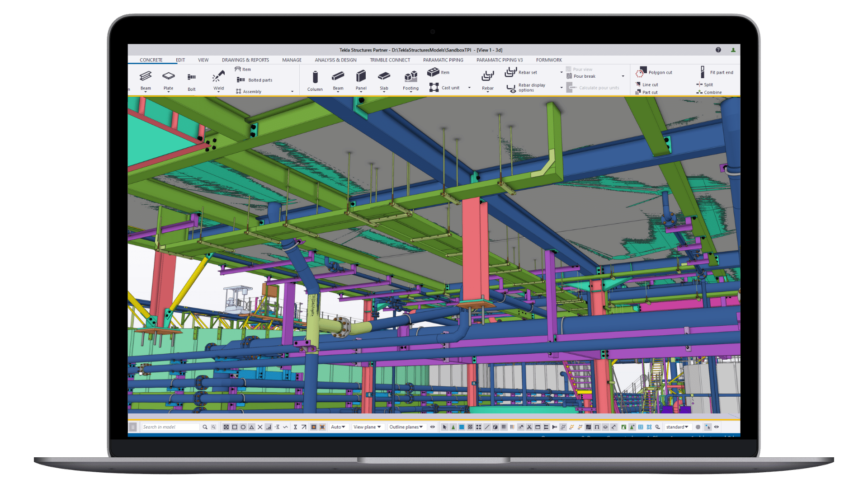The width and height of the screenshot is (868, 488).
Task: Click the steel Plate tool icon
Action: click(168, 77)
